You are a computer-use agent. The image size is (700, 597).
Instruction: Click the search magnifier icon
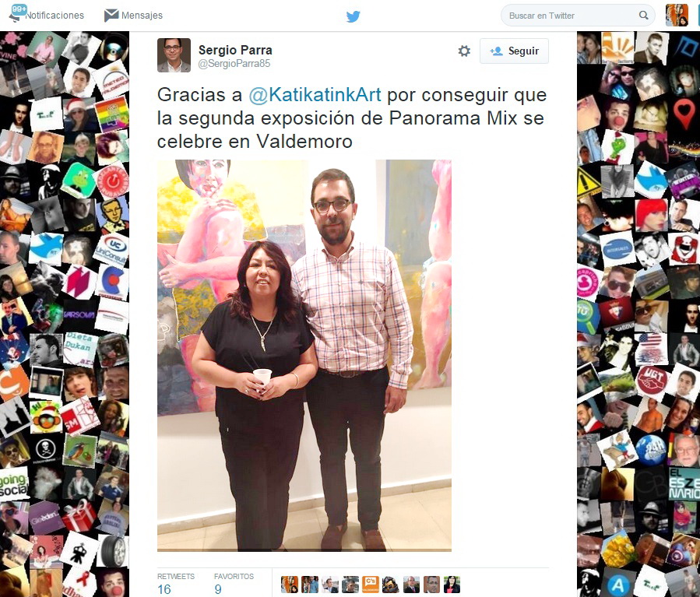[x=643, y=15]
